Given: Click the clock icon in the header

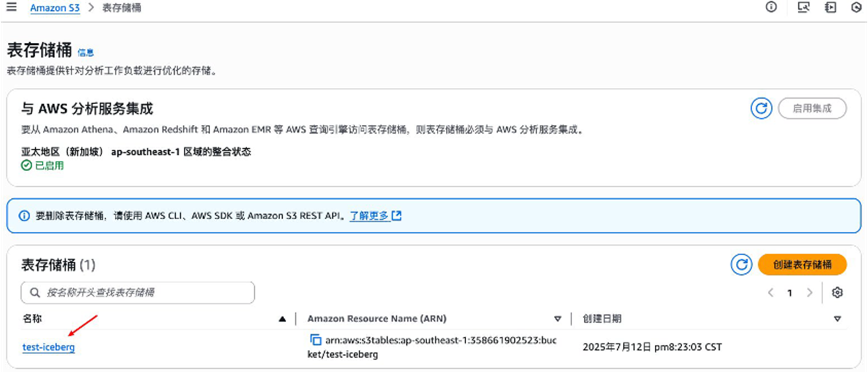Looking at the screenshot, I should (856, 7).
